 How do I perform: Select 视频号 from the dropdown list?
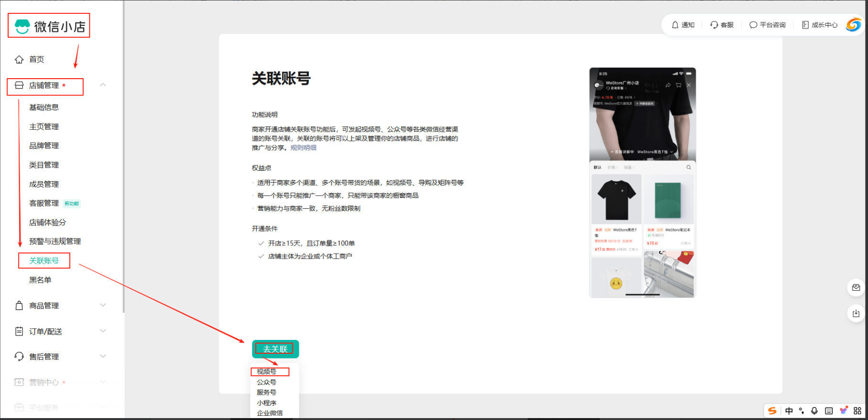[x=267, y=371]
